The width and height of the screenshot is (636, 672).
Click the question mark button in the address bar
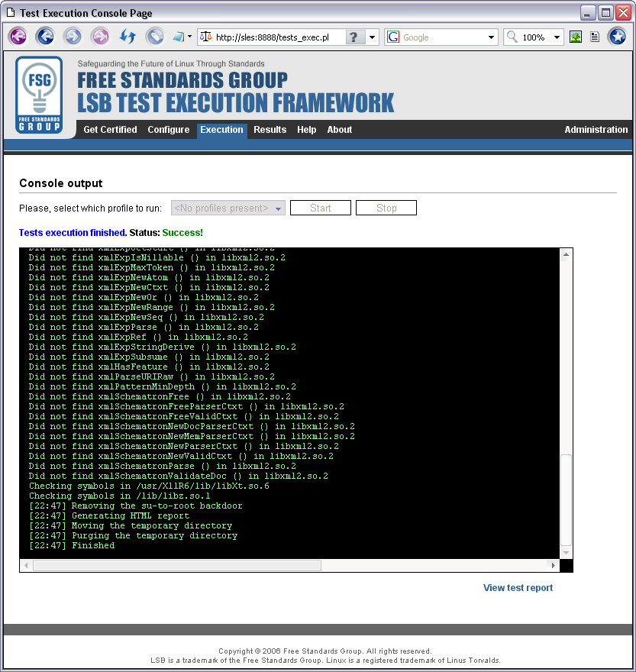tap(354, 37)
